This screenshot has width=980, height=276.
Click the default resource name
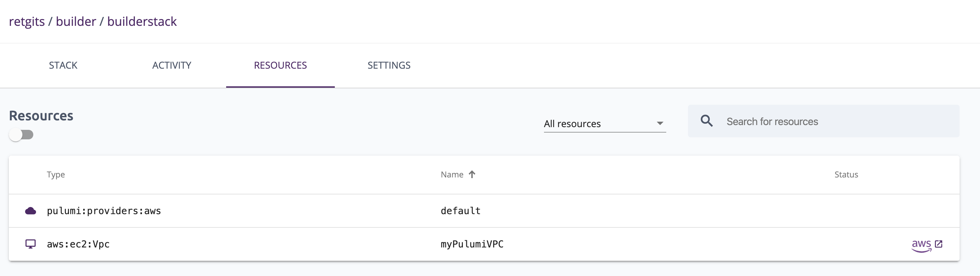pyautogui.click(x=460, y=211)
